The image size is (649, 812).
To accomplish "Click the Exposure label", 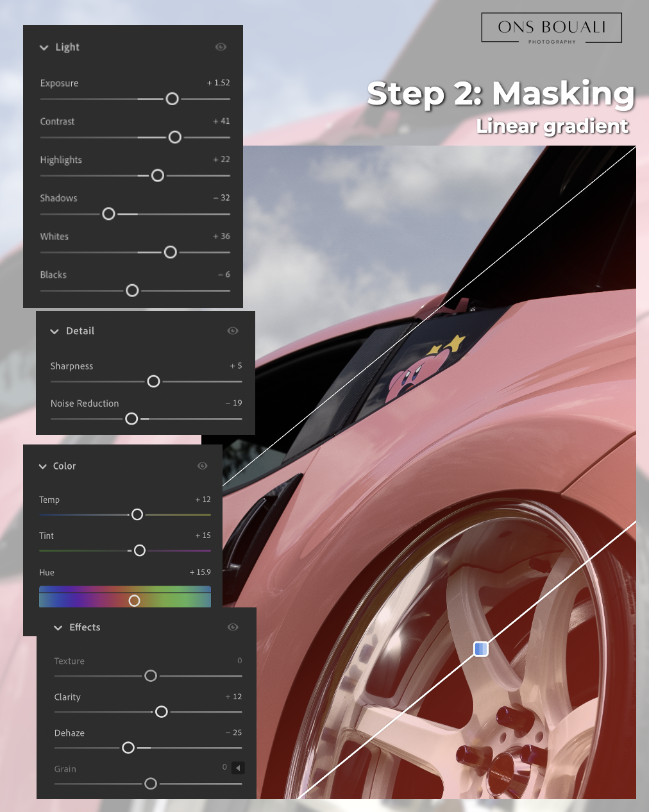I will coord(59,83).
